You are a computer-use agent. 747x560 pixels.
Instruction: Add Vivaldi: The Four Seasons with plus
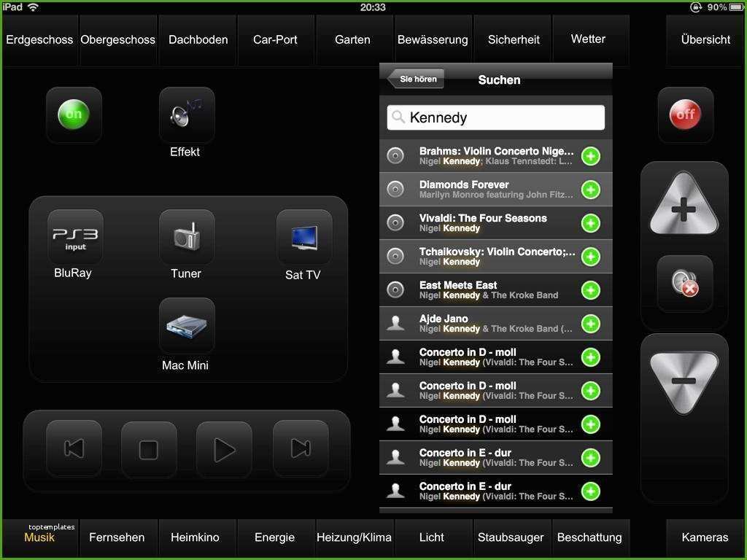[x=590, y=223]
